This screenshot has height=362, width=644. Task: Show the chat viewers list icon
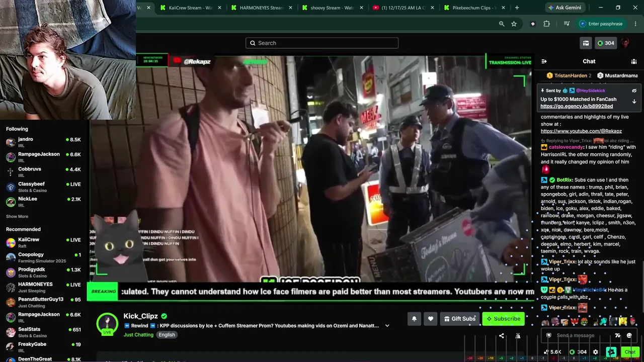tap(634, 61)
